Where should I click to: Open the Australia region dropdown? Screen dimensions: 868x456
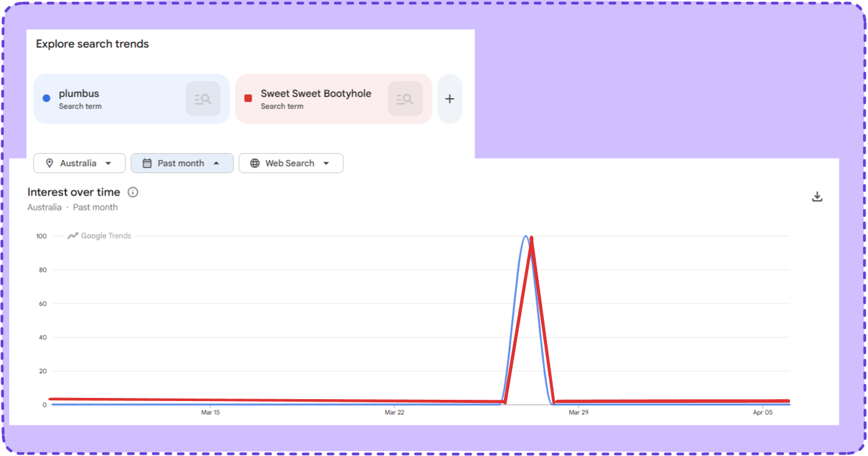79,163
